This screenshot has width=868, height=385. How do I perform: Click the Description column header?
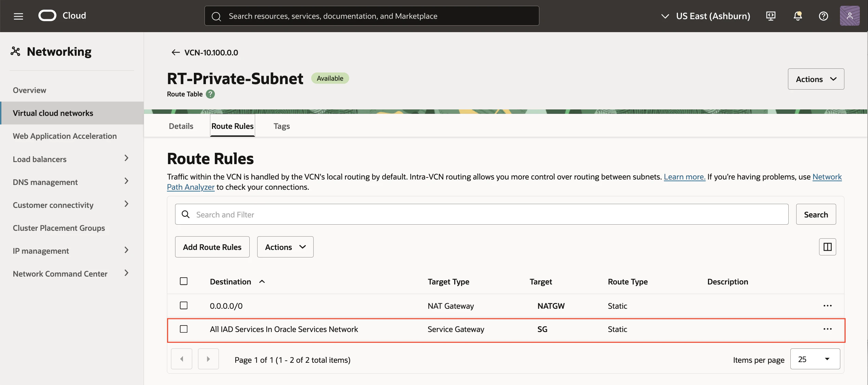coord(727,282)
